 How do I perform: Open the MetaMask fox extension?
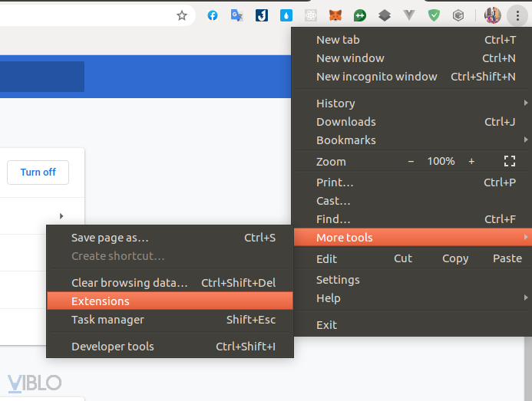335,15
